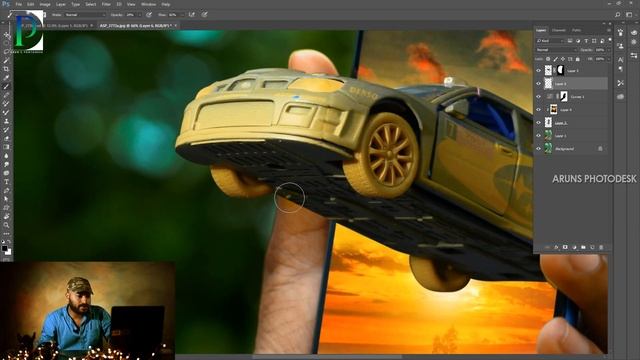Screen dimensions: 640x360
Task: Click the new adjustment layer icon
Action: click(574, 247)
